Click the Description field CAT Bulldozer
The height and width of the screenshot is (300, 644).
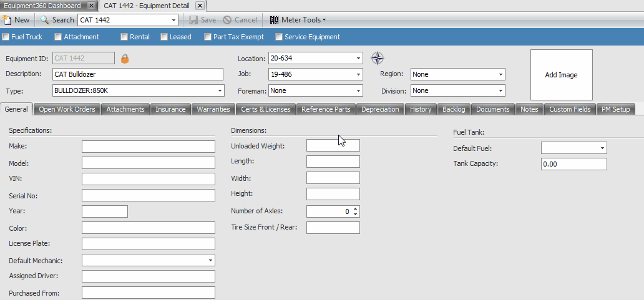(138, 74)
